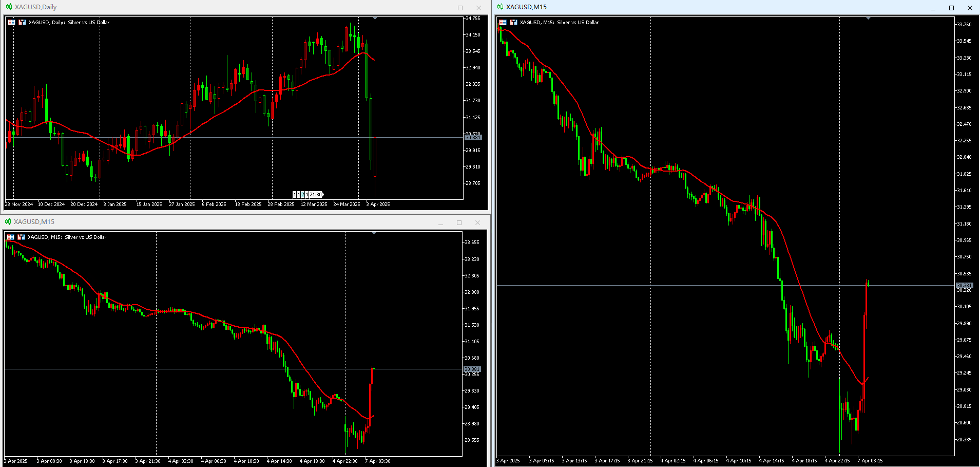The height and width of the screenshot is (467, 980).
Task: Click the candlestick icon of bottom-left XAGUSD,M15 window
Action: pos(8,221)
